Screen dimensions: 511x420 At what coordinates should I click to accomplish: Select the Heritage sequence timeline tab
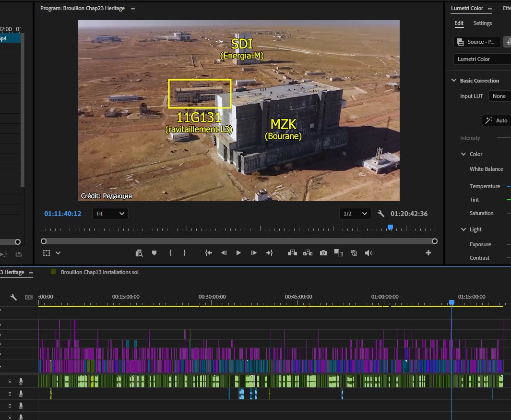click(12, 272)
